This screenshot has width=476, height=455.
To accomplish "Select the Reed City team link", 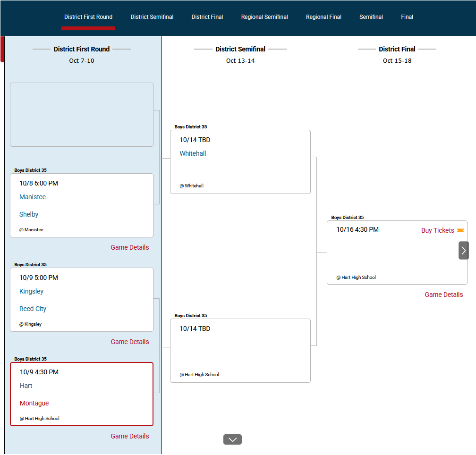I will pos(33,309).
